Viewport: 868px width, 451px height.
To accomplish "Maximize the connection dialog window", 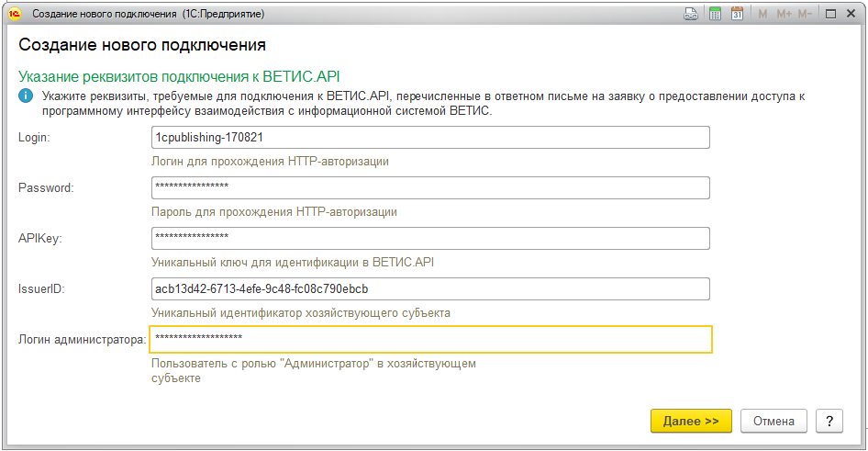I will point(830,15).
